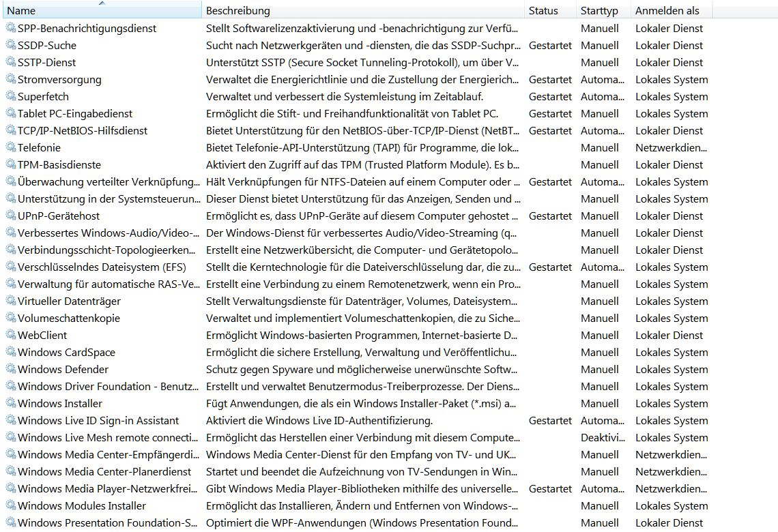
Task: Click Windows Driver Foundation service icon
Action: 10,386
